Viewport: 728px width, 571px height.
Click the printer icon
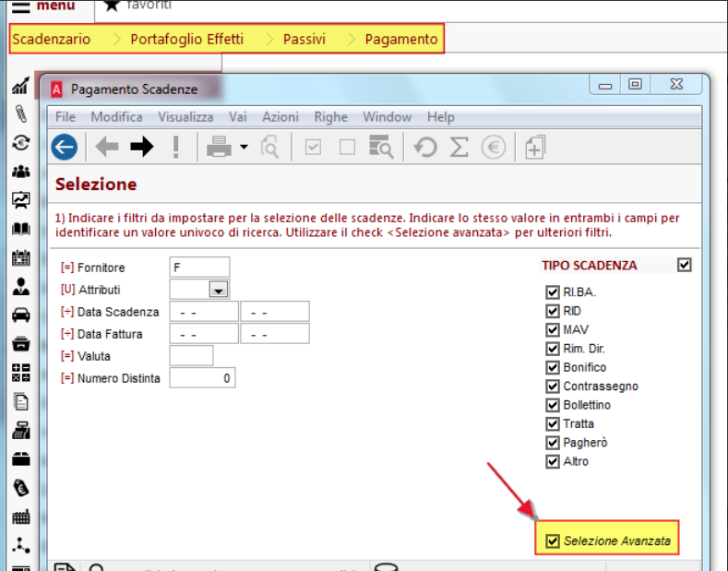[x=219, y=148]
